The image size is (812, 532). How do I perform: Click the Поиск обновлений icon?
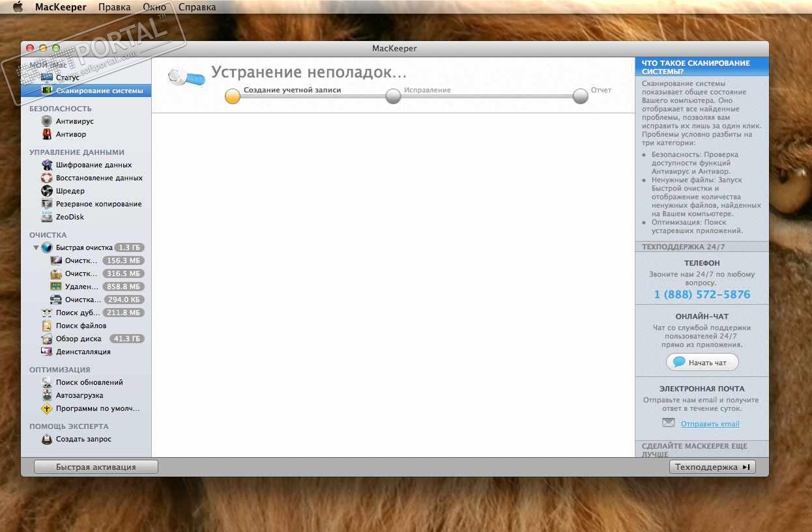(46, 382)
